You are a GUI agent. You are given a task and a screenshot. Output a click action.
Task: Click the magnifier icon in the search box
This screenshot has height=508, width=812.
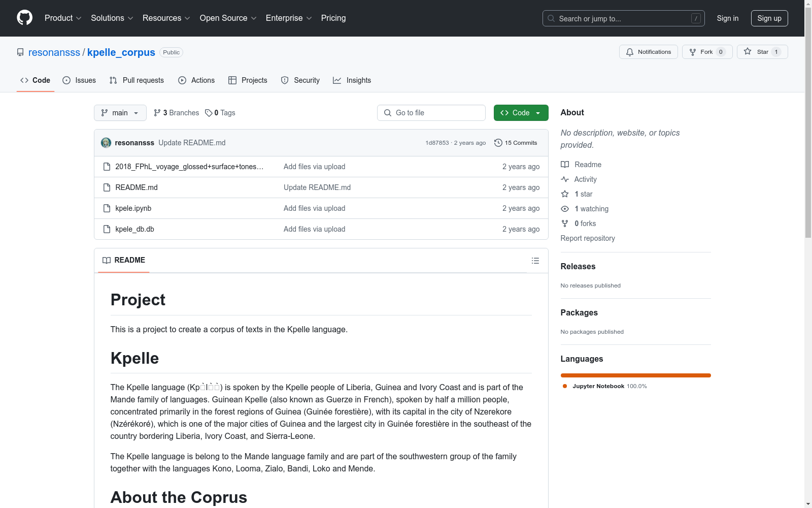click(551, 18)
